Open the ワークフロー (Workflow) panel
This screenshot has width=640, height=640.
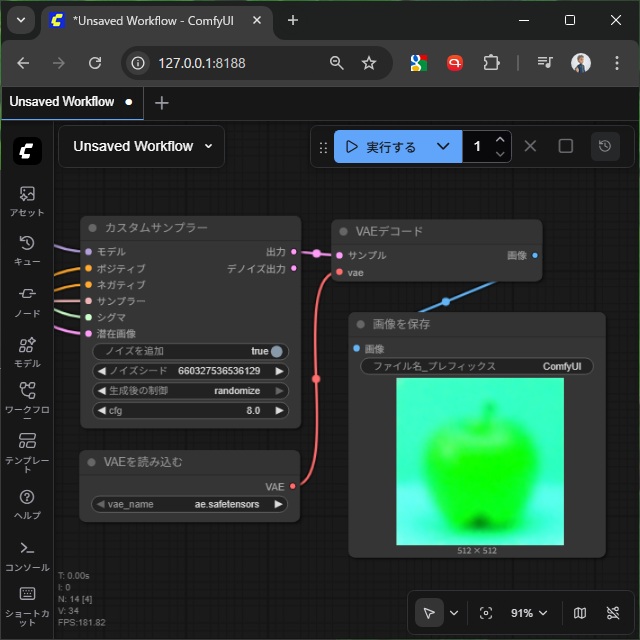(27, 397)
